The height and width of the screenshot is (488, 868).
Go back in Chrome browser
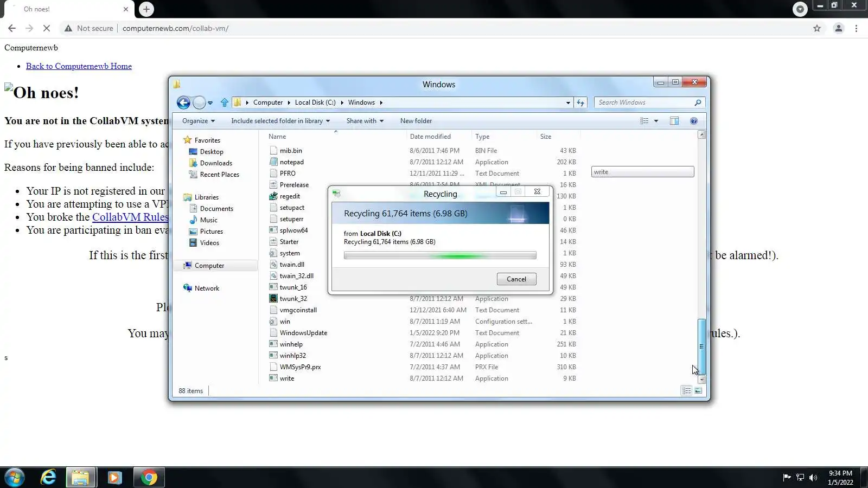click(x=12, y=28)
